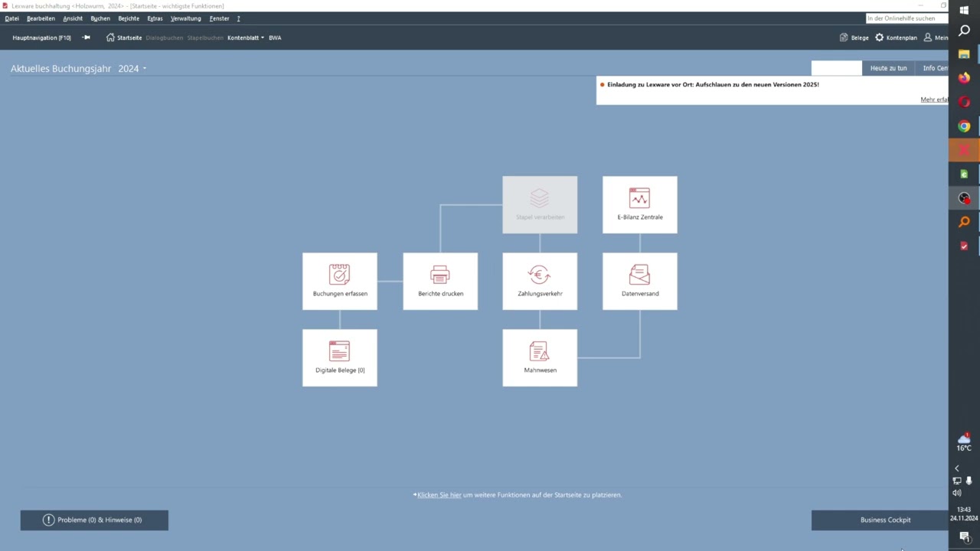Click the Lexware vor Ort invitation headline
Viewport: 980px width, 551px height.
tap(713, 84)
